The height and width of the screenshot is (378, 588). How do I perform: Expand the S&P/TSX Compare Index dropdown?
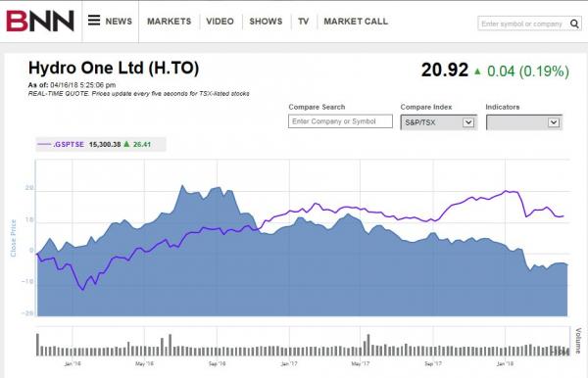tap(468, 122)
